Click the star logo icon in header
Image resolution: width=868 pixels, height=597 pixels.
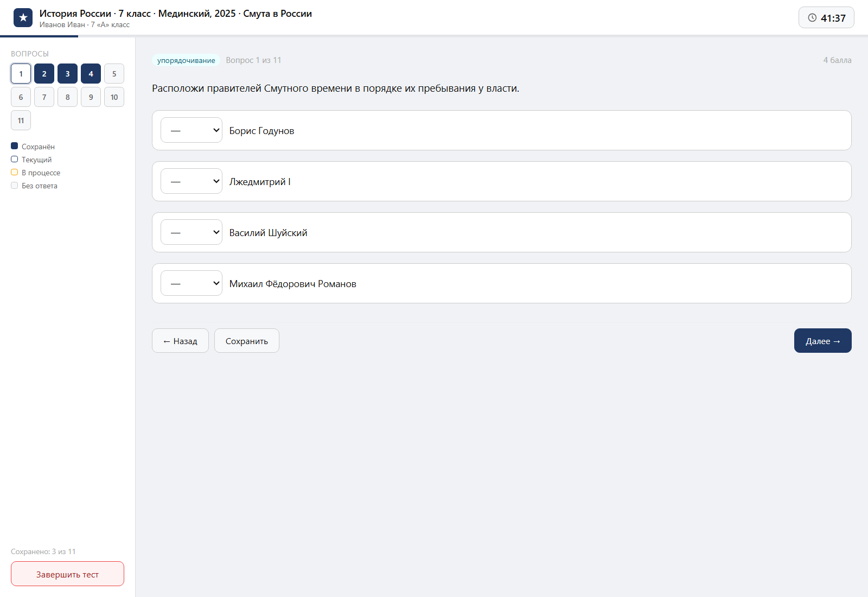pyautogui.click(x=23, y=17)
